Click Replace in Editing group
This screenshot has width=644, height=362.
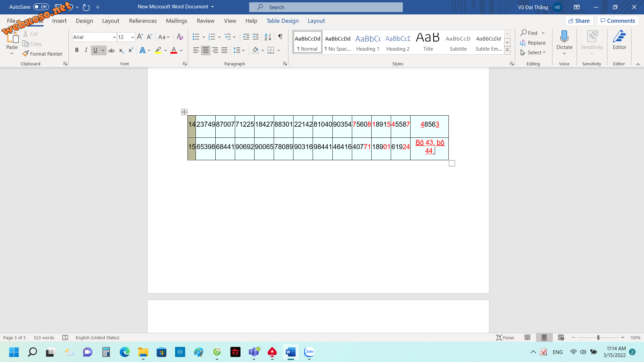(x=533, y=43)
